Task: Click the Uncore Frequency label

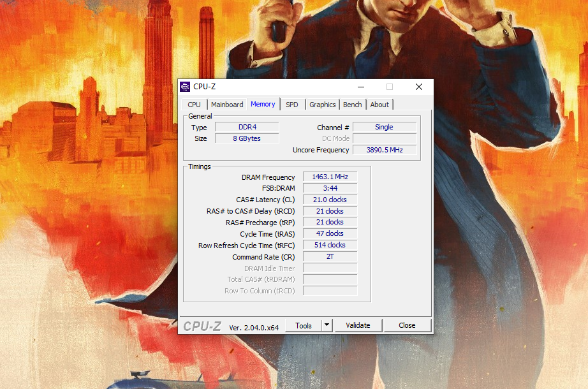Action: pos(321,150)
